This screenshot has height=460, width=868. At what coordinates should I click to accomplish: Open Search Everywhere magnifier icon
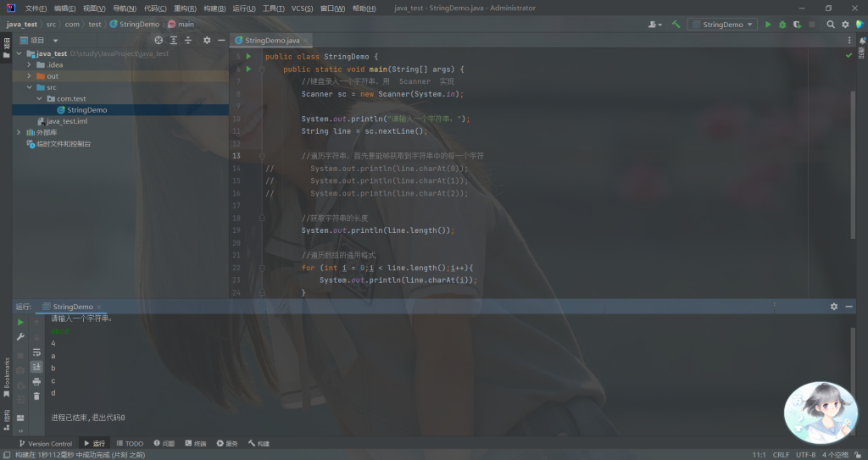pyautogui.click(x=831, y=25)
